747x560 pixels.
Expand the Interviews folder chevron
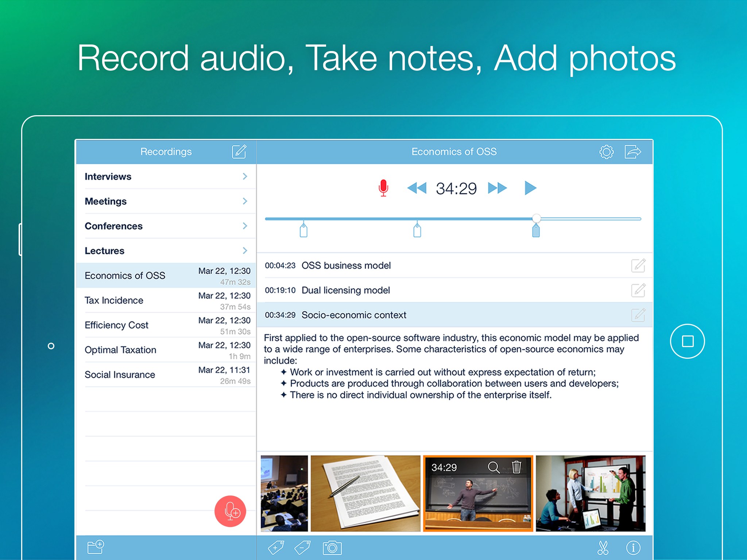[x=245, y=176]
